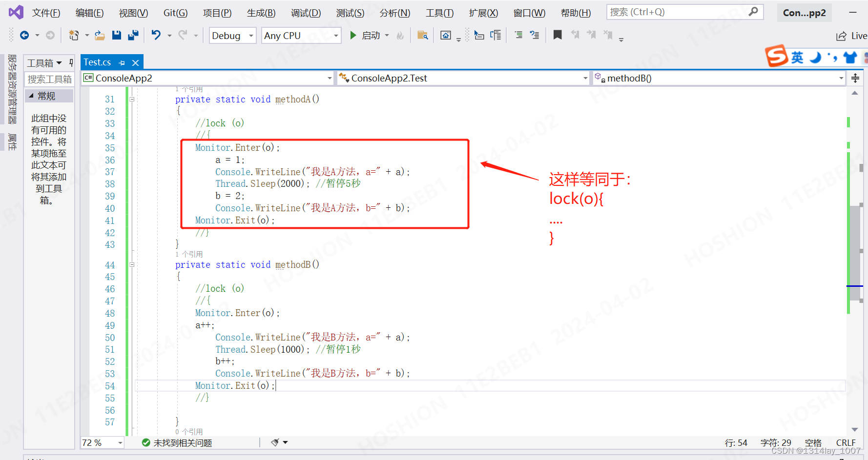Click the Find in Files icon

pos(423,35)
